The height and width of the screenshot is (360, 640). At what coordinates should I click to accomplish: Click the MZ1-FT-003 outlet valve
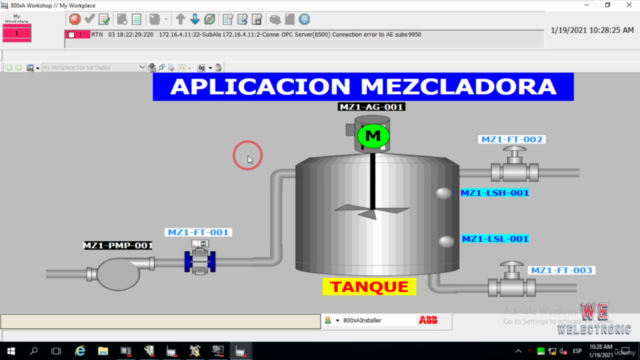tap(512, 280)
